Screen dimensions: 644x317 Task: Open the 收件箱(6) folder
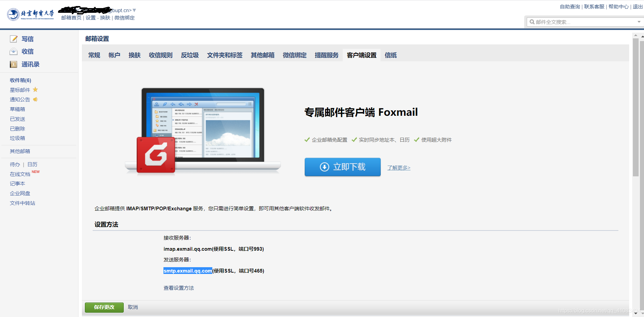tap(20, 80)
